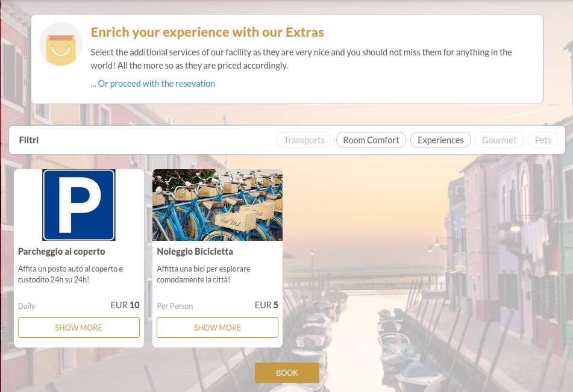Click the shopping bag Extras icon
Image resolution: width=573 pixels, height=392 pixels.
[61, 44]
